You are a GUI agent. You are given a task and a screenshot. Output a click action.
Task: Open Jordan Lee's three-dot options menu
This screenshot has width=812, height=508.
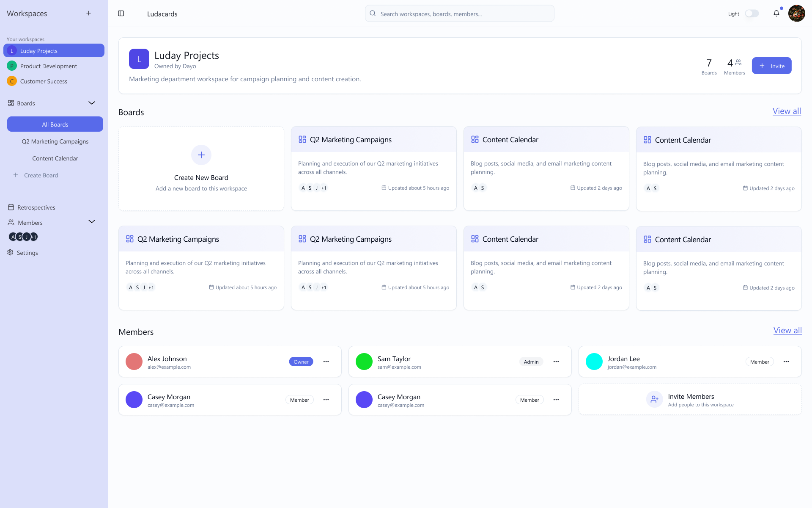point(786,362)
